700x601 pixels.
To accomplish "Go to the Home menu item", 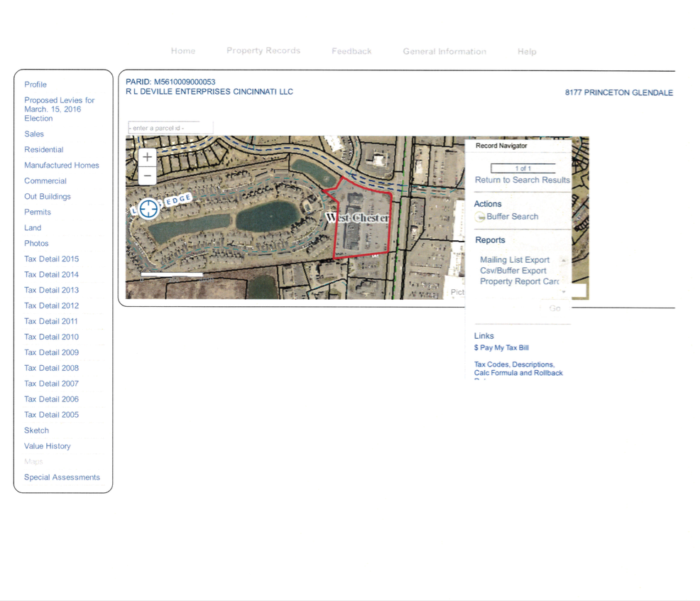I will pyautogui.click(x=182, y=51).
